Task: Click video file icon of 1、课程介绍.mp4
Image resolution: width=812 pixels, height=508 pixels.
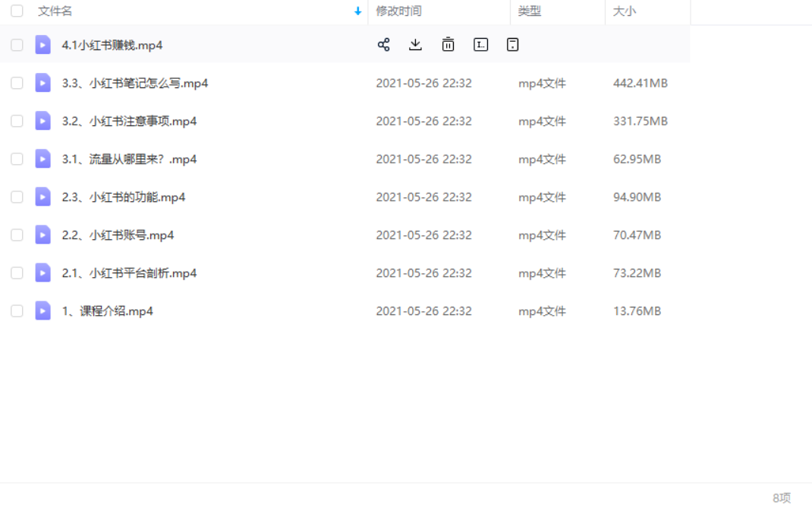Action: (43, 311)
